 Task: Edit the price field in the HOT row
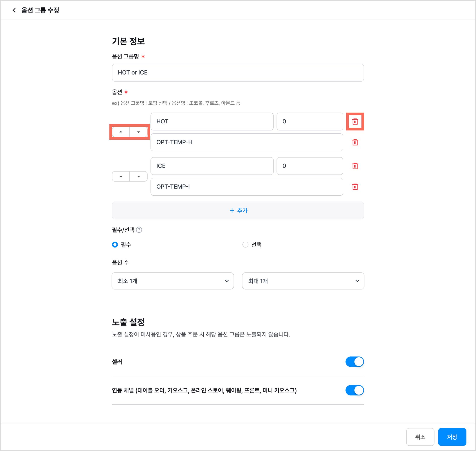[x=310, y=122]
